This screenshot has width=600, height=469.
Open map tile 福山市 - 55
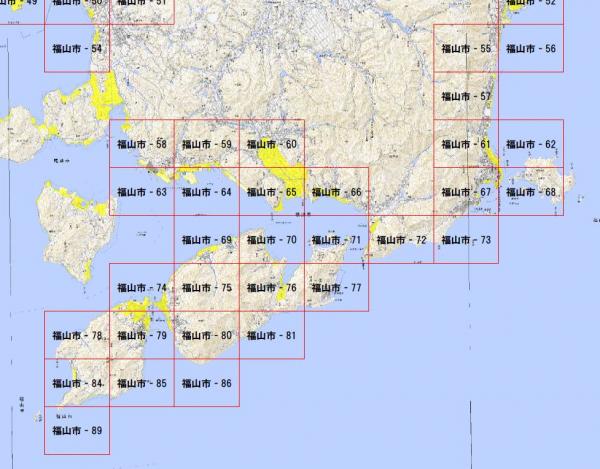pyautogui.click(x=466, y=49)
